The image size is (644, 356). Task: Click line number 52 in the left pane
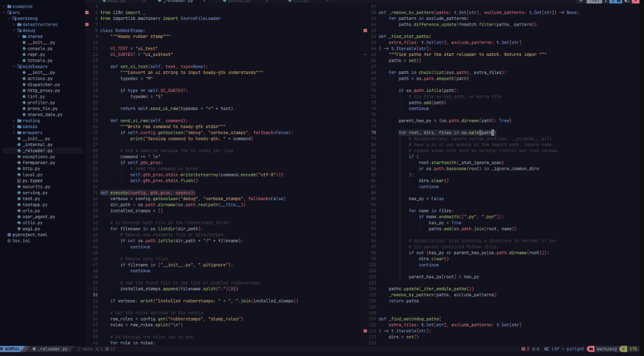point(95,295)
